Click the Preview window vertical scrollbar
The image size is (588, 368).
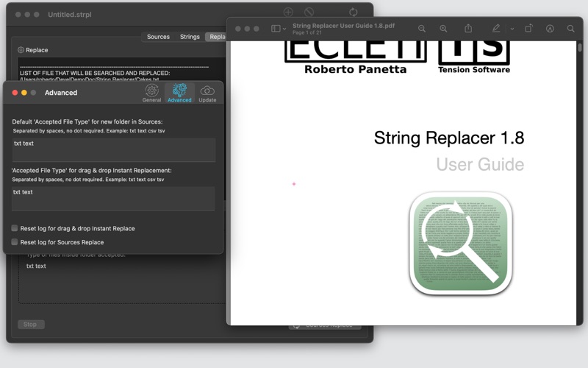[580, 48]
